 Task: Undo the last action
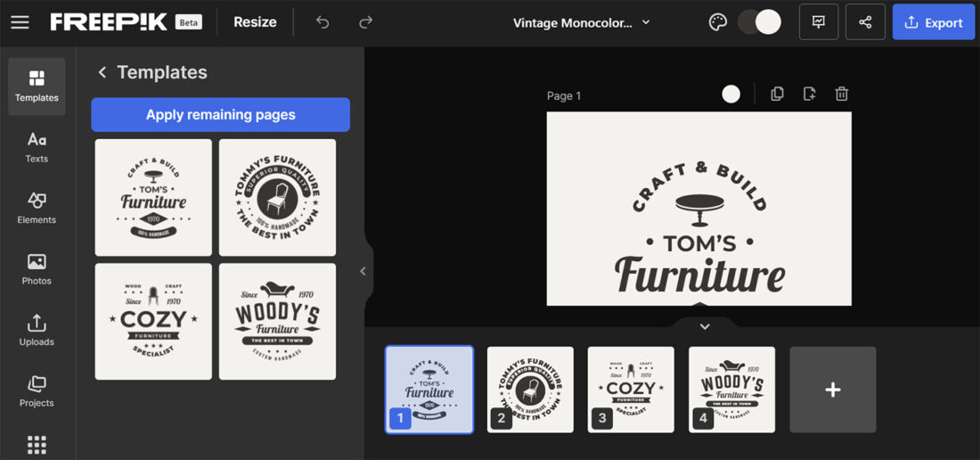(322, 22)
